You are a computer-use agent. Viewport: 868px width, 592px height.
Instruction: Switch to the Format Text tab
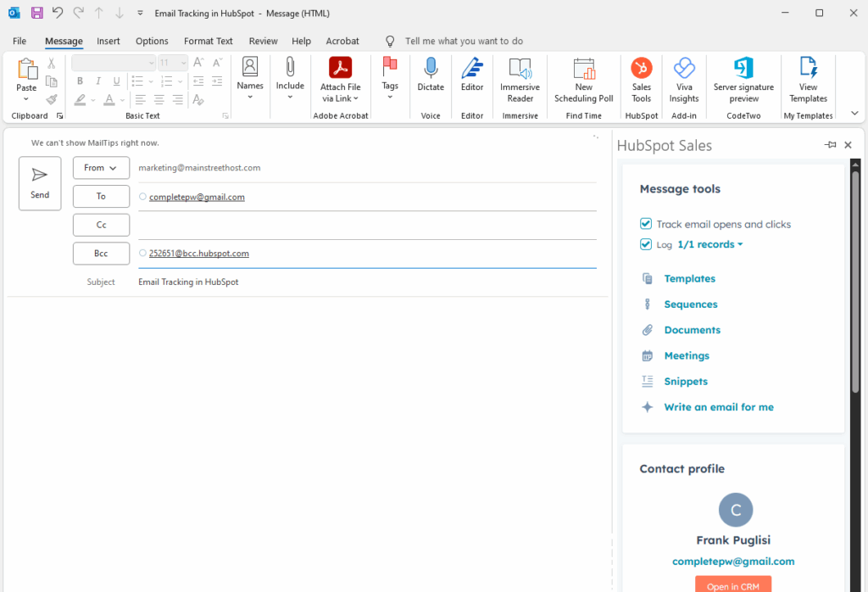(208, 41)
